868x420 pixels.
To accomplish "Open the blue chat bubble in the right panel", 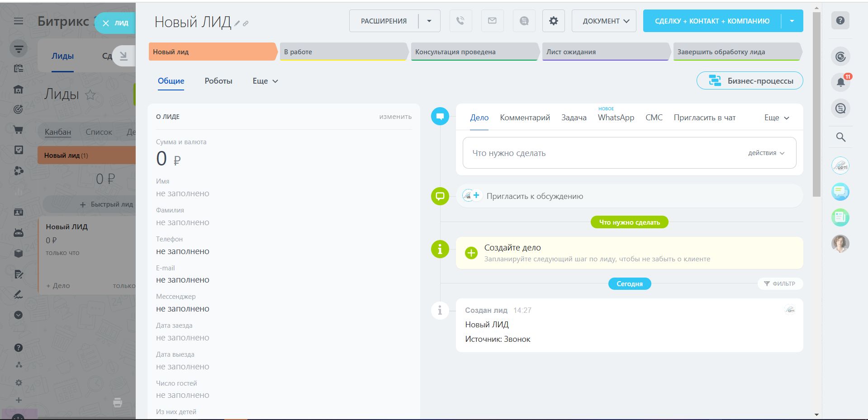I will [x=840, y=192].
